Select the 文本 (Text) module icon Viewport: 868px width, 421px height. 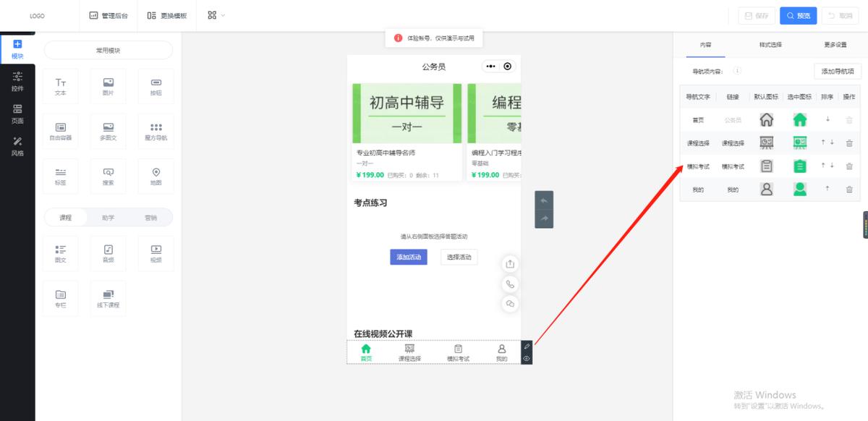tap(60, 85)
